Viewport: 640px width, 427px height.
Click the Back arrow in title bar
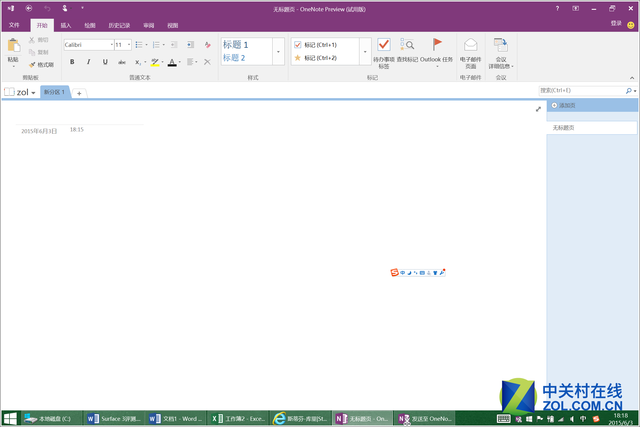point(29,8)
